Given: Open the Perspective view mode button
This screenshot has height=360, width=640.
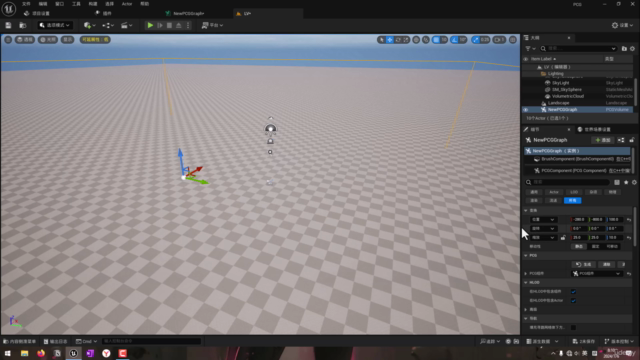Looking at the screenshot, I should click(x=25, y=40).
